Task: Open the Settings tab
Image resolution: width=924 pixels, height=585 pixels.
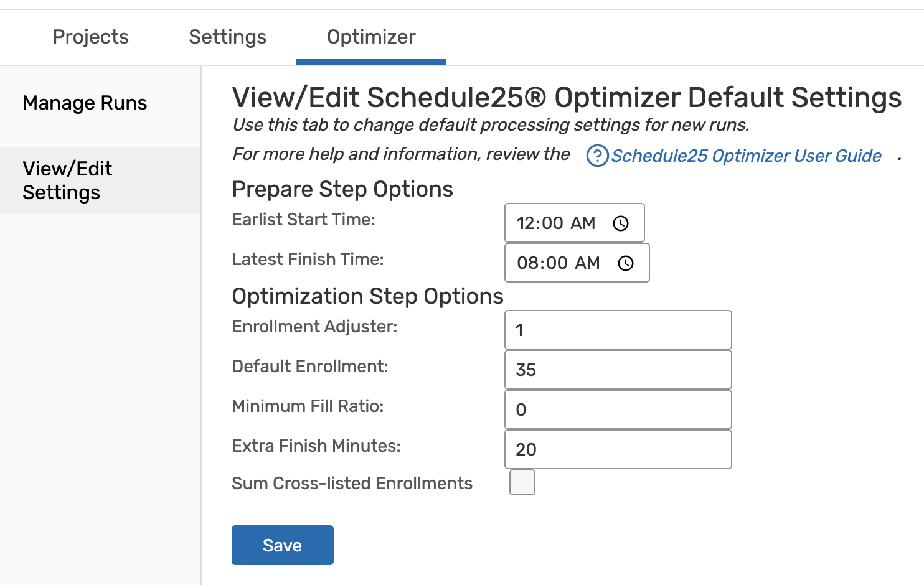Action: click(227, 37)
